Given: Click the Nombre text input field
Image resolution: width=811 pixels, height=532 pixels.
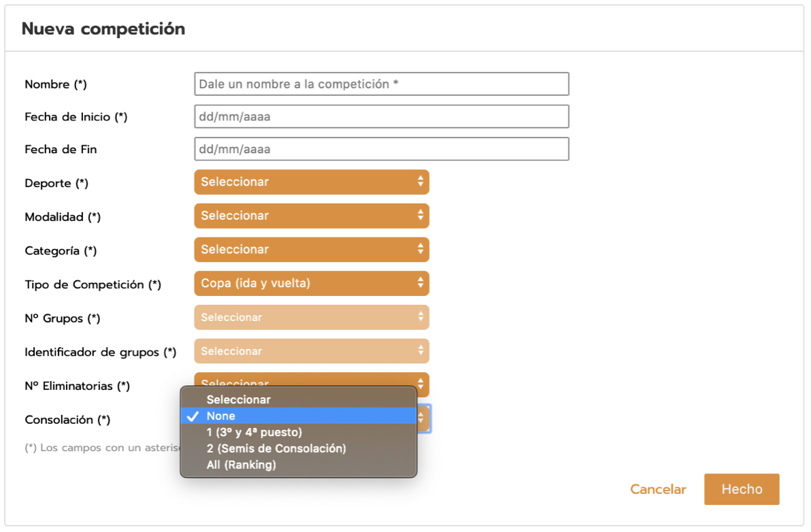Looking at the screenshot, I should 381,84.
